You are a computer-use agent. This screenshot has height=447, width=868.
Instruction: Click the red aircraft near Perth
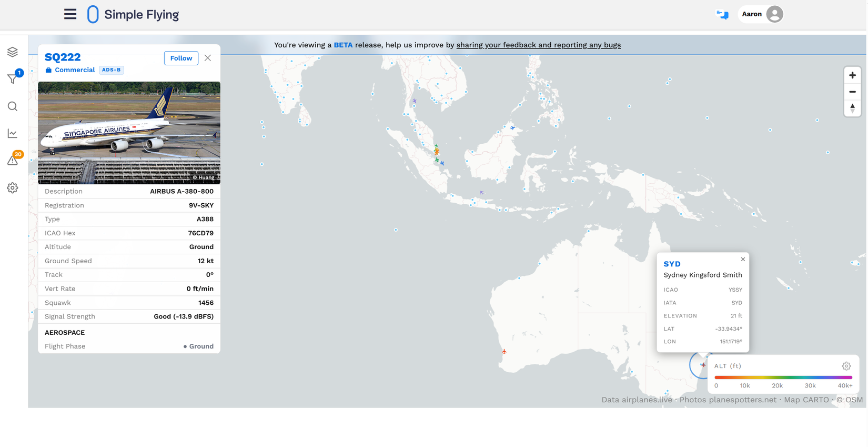tap(504, 351)
